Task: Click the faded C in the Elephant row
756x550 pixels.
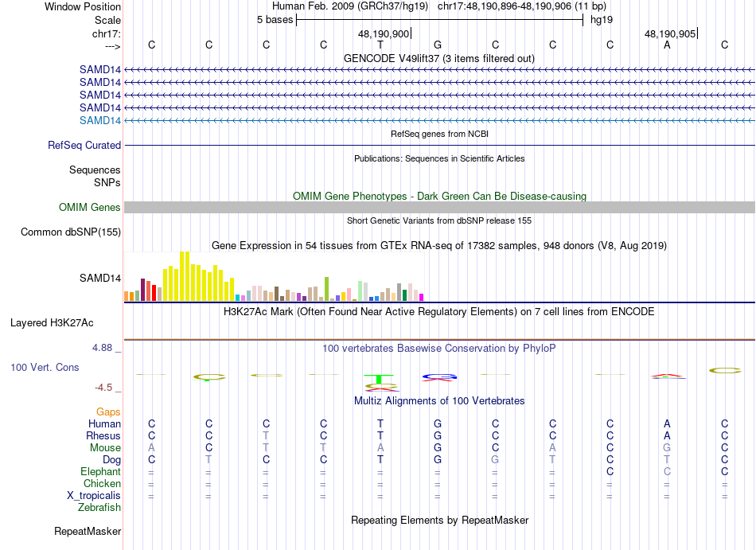Action: click(x=667, y=471)
